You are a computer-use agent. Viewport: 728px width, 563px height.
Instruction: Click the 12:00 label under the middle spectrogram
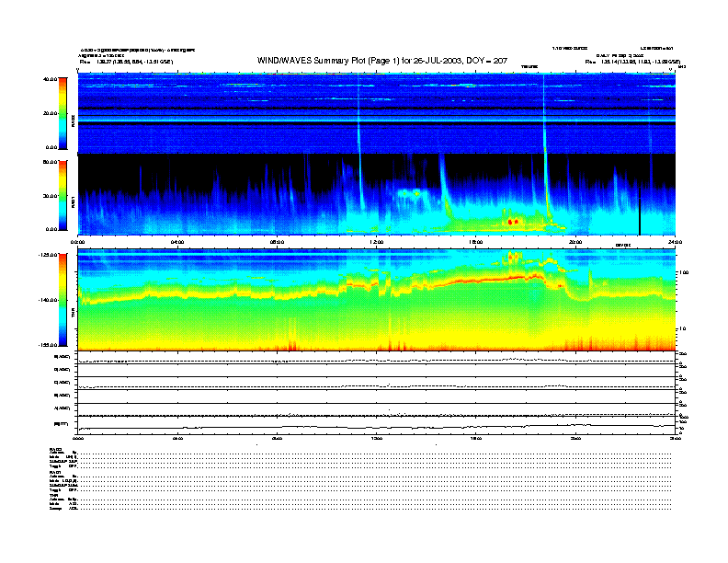coord(377,242)
